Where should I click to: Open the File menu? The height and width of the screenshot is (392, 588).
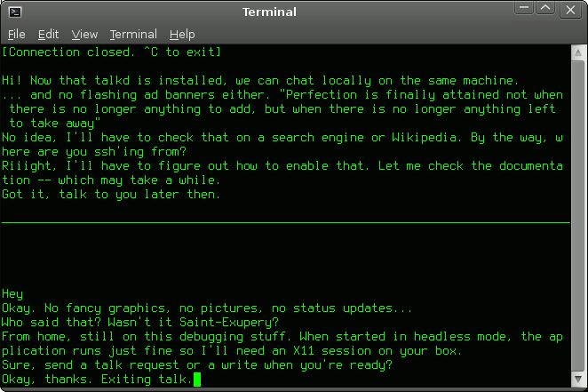click(x=17, y=35)
